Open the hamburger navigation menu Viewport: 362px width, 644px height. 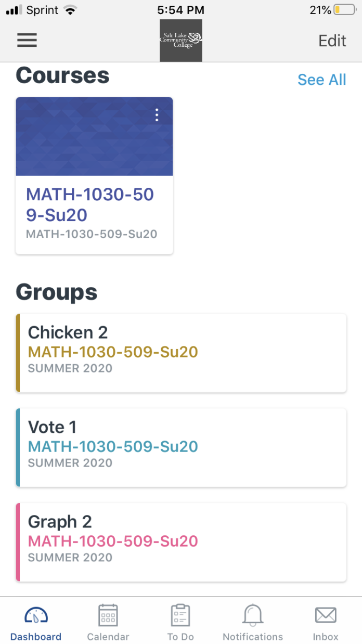coord(27,41)
